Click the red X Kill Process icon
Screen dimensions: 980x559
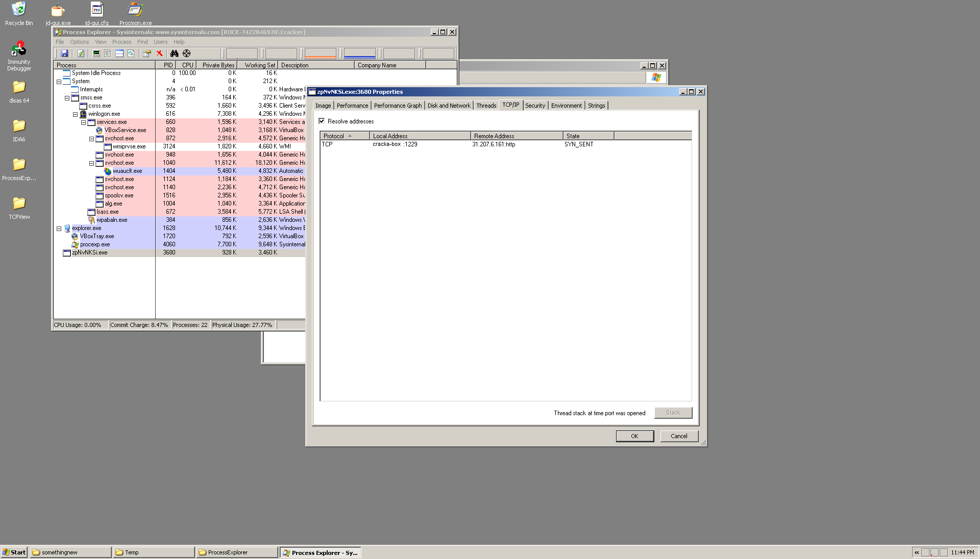(159, 54)
